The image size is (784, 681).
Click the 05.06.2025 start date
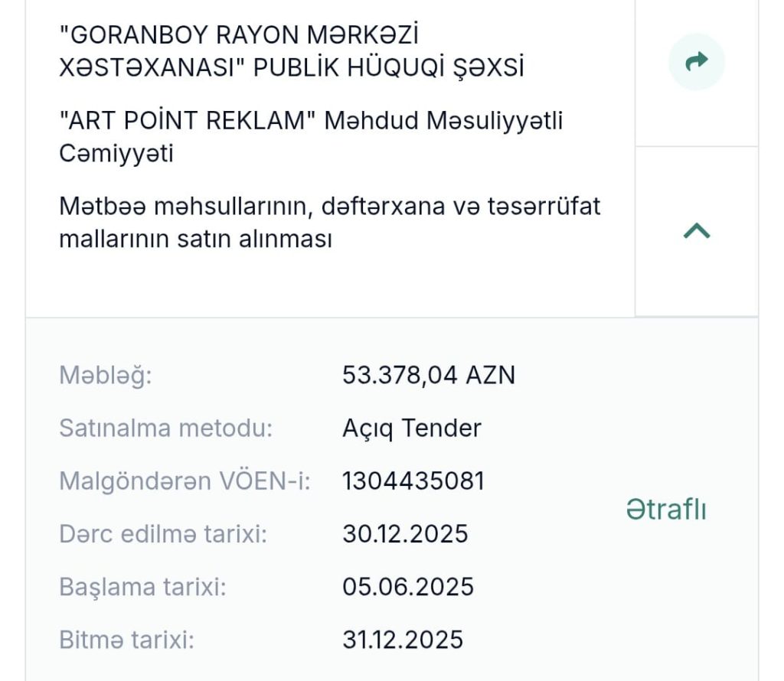(408, 587)
